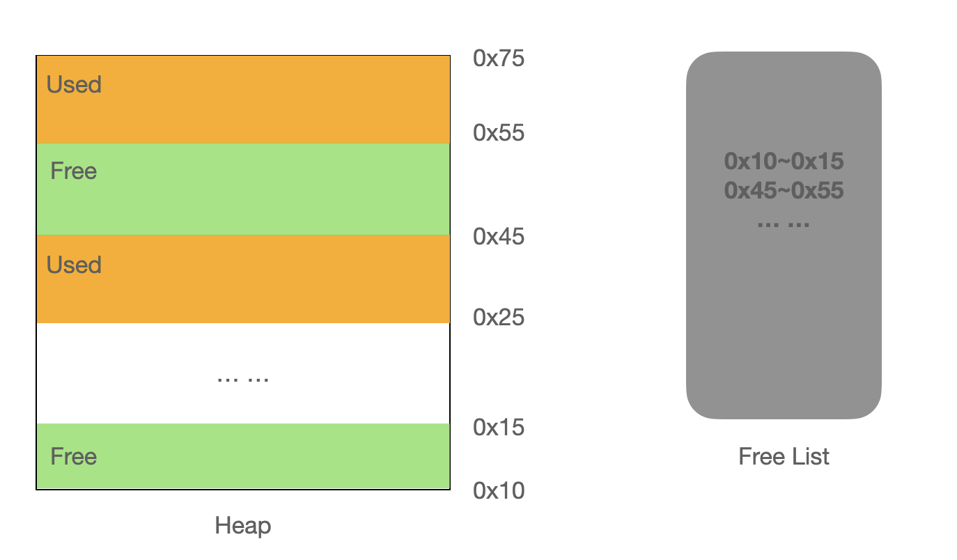Select the bottom green Free block
Viewport: 957px width, 560px height.
(243, 456)
